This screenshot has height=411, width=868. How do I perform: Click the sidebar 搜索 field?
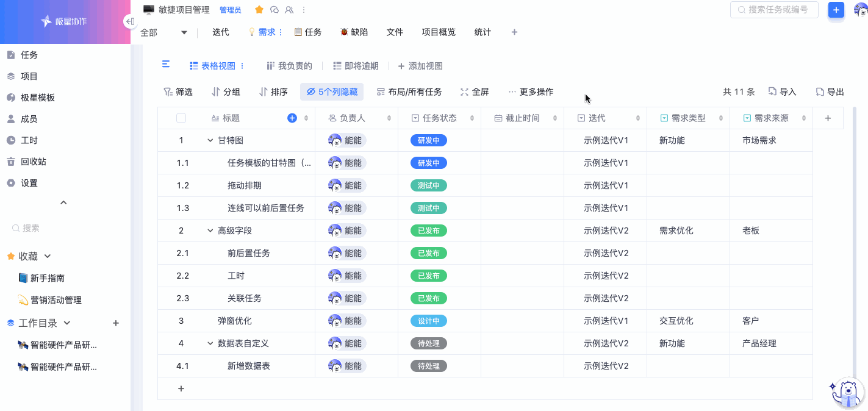pos(65,228)
